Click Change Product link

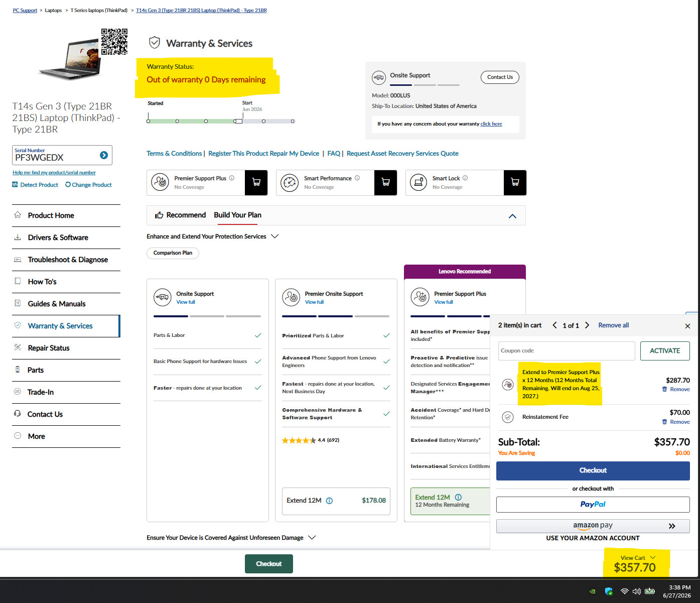(88, 185)
